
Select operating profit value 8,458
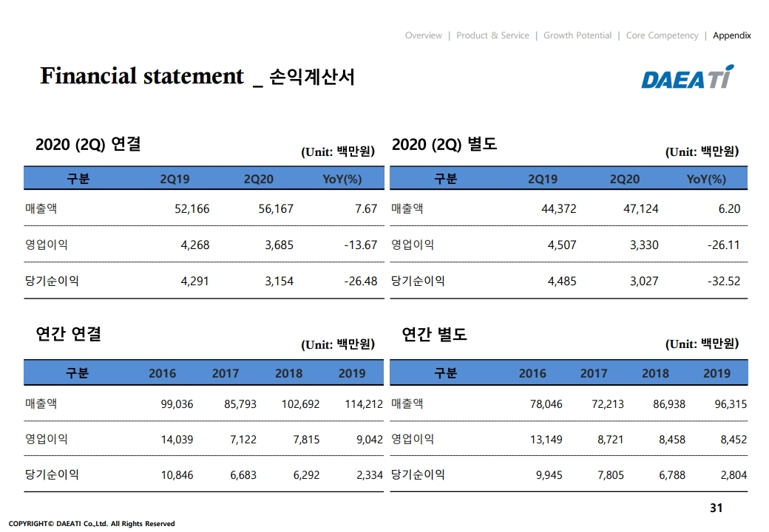(672, 440)
